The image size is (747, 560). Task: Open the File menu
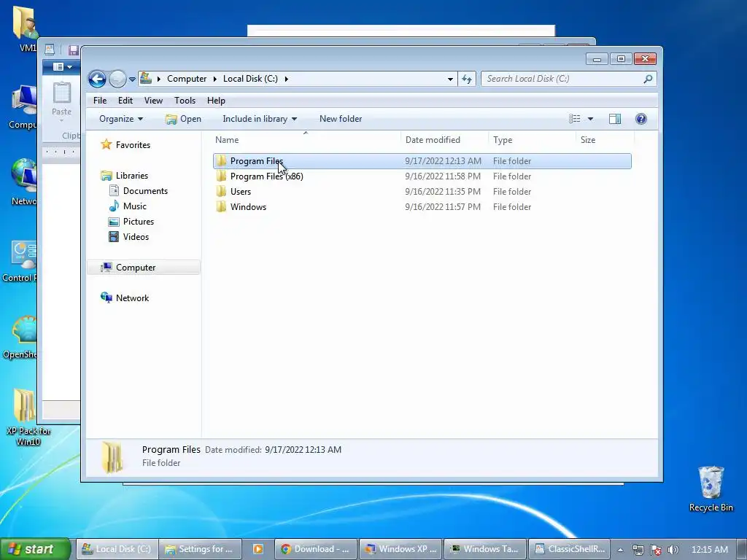point(100,101)
